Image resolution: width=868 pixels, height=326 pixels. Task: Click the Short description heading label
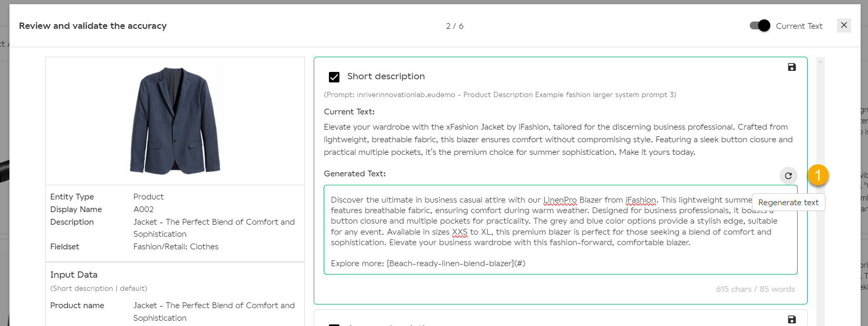point(386,77)
